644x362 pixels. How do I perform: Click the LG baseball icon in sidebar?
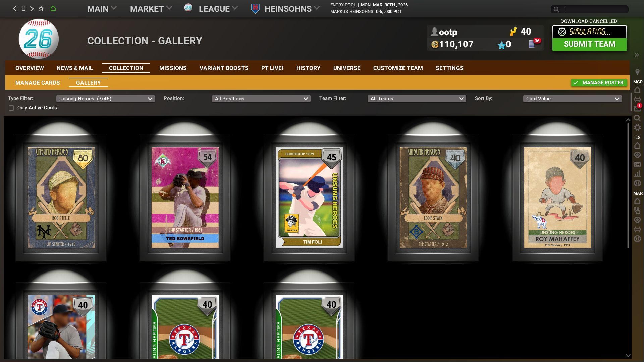coord(637,183)
